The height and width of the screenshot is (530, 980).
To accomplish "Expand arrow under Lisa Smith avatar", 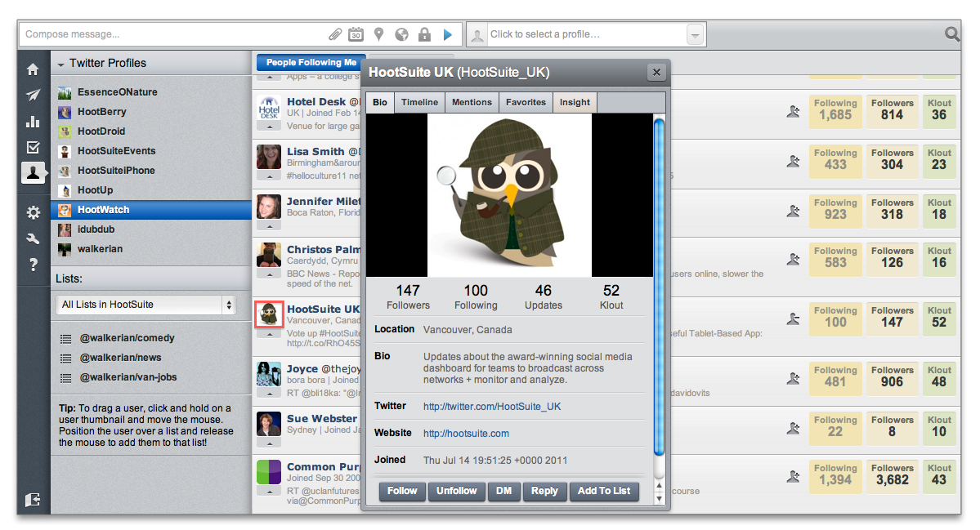I will 270,176.
